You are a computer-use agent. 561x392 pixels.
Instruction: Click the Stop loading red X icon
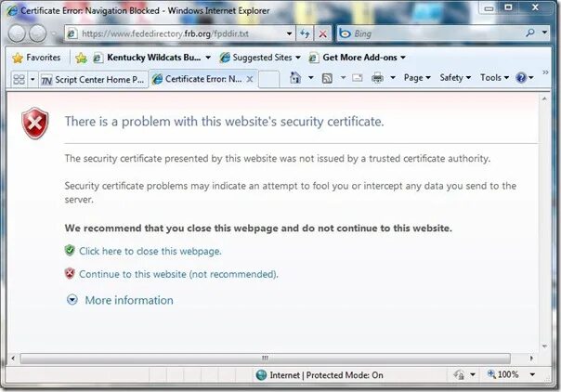(322, 33)
